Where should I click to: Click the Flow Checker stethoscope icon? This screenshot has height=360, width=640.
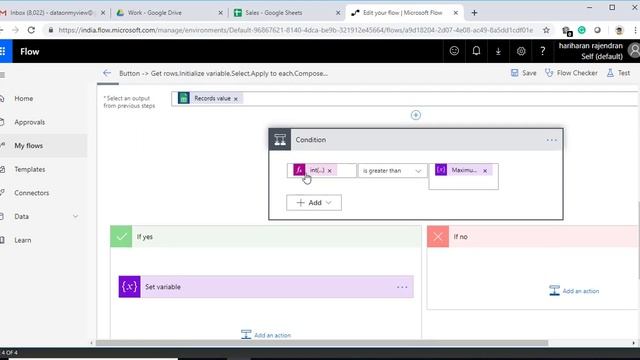pyautogui.click(x=549, y=73)
